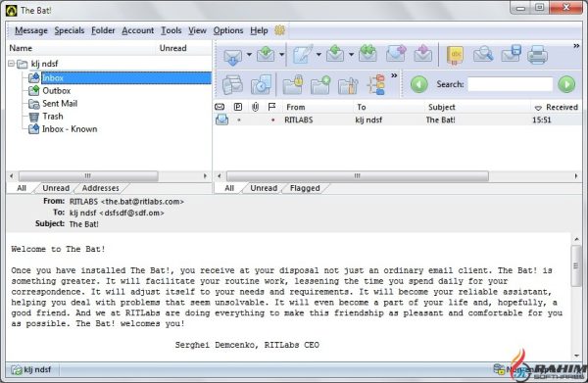Click the folder with padlock icon
The height and width of the screenshot is (383, 588).
292,84
